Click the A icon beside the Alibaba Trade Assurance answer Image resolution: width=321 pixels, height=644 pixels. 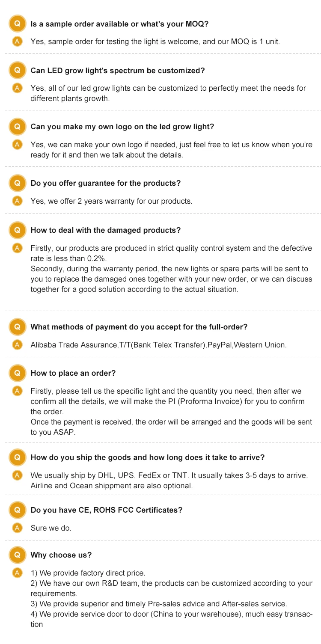[17, 345]
